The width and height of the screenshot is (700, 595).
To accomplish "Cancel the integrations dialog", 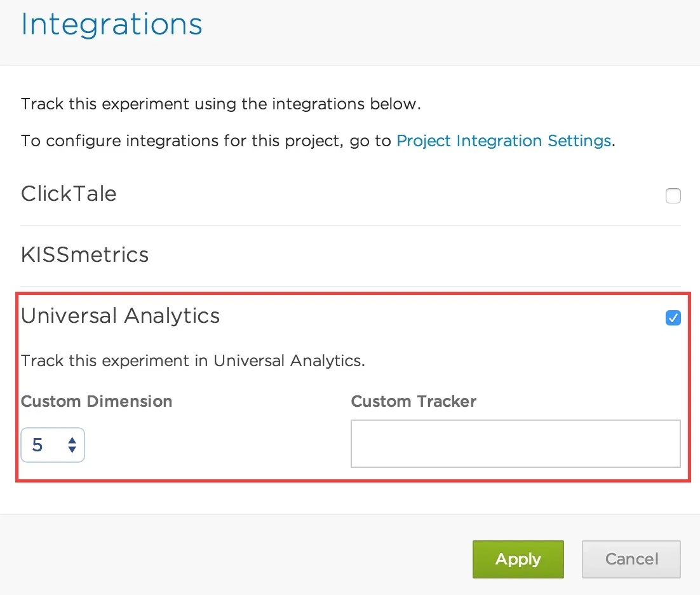I will click(x=631, y=559).
